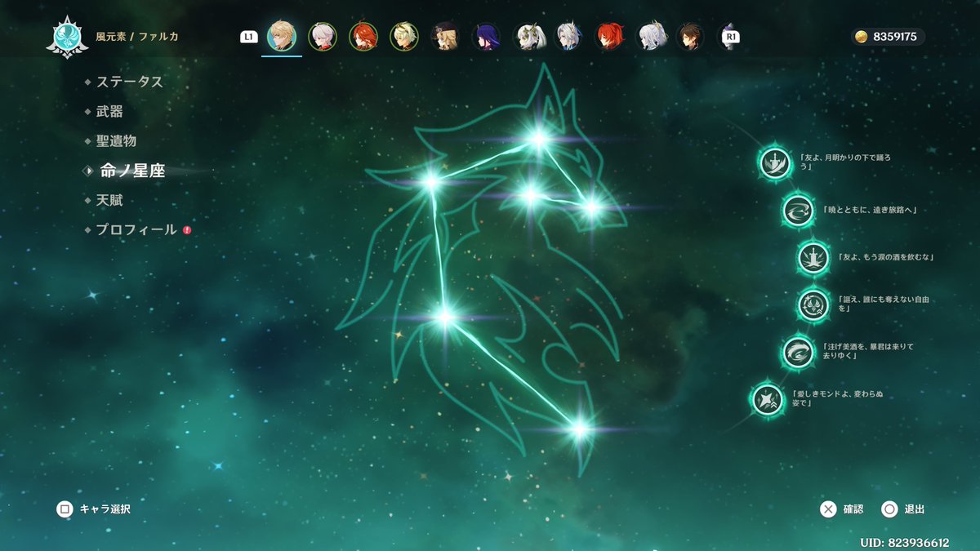Click the Mora balance 8359175
Image resolution: width=980 pixels, height=551 pixels.
click(x=894, y=37)
